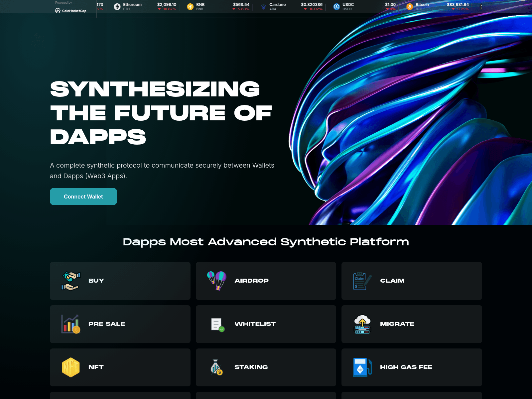This screenshot has width=532, height=399.
Task: Click the Bitcoin coin icon in ticker
Action: (x=410, y=7)
